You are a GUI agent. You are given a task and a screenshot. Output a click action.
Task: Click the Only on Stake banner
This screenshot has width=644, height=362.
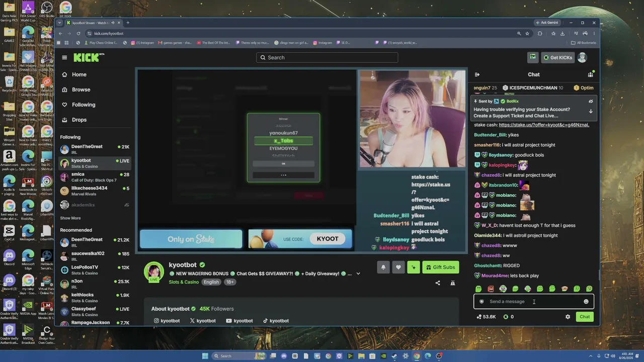(191, 239)
